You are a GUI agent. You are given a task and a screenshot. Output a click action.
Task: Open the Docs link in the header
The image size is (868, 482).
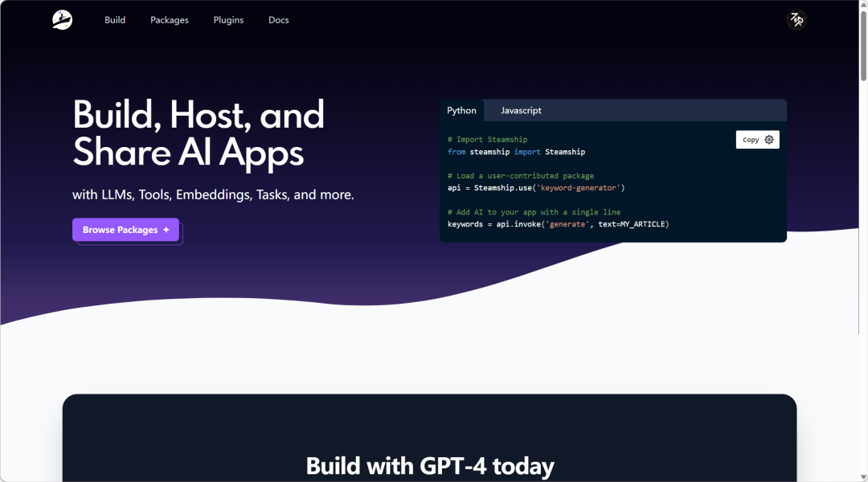[x=279, y=20]
